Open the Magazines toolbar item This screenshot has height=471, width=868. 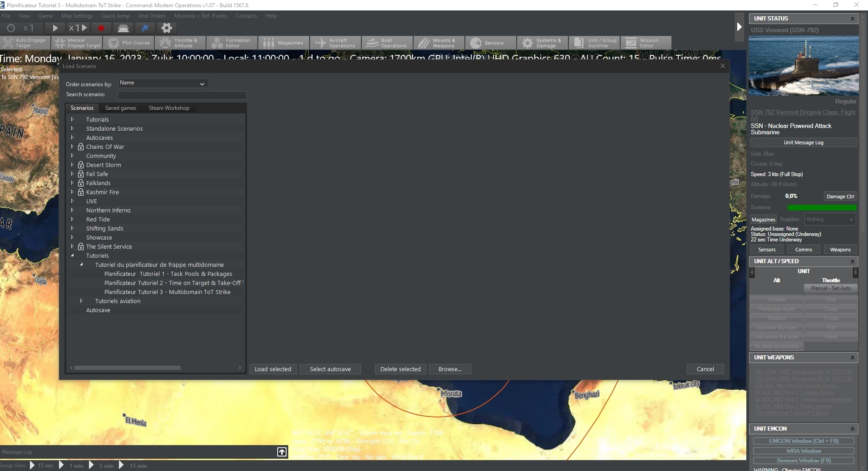click(284, 43)
